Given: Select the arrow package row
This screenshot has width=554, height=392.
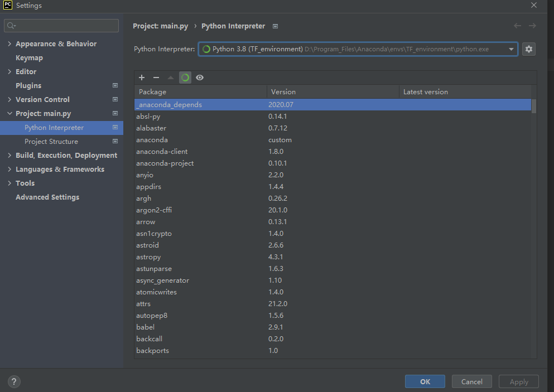Looking at the screenshot, I should click(x=333, y=222).
